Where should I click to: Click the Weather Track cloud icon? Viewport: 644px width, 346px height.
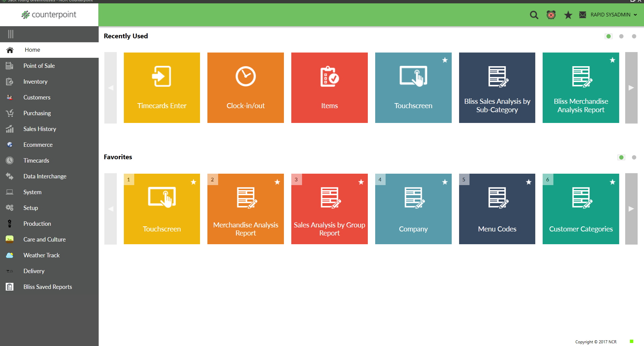pyautogui.click(x=10, y=255)
